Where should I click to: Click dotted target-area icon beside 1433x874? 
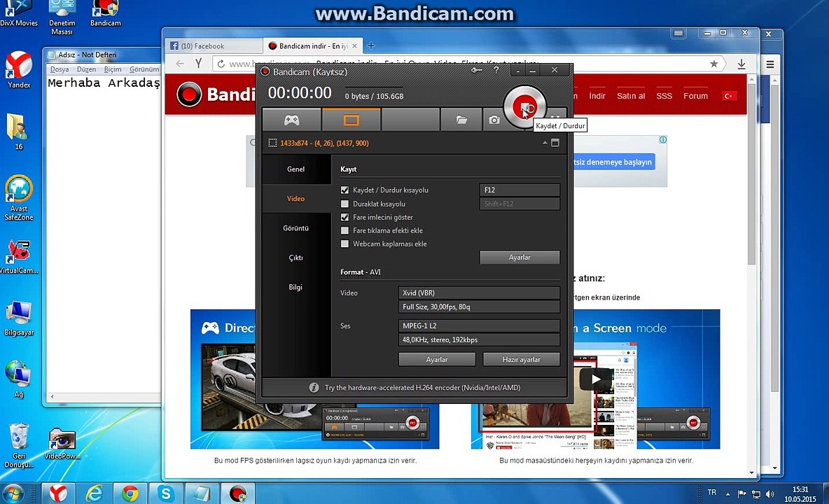272,143
